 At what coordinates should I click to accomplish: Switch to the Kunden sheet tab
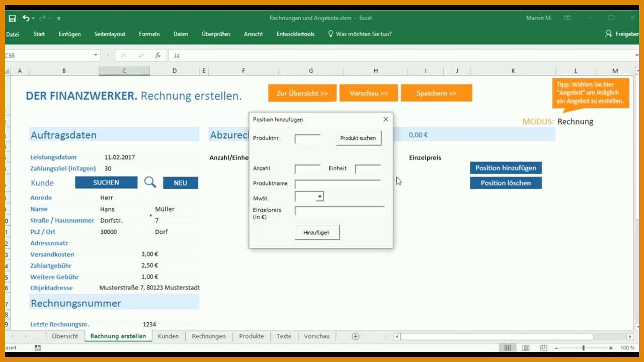click(168, 336)
